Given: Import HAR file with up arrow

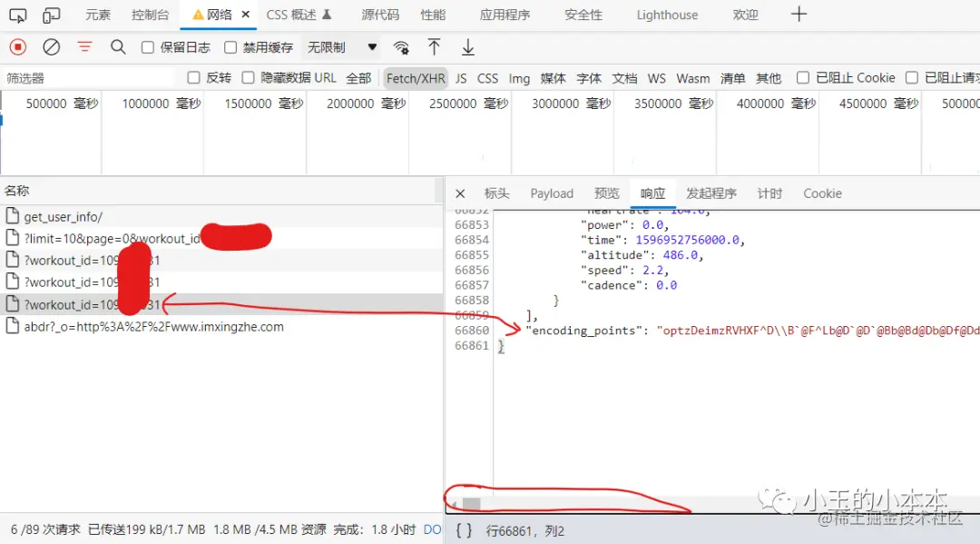Looking at the screenshot, I should tap(434, 47).
